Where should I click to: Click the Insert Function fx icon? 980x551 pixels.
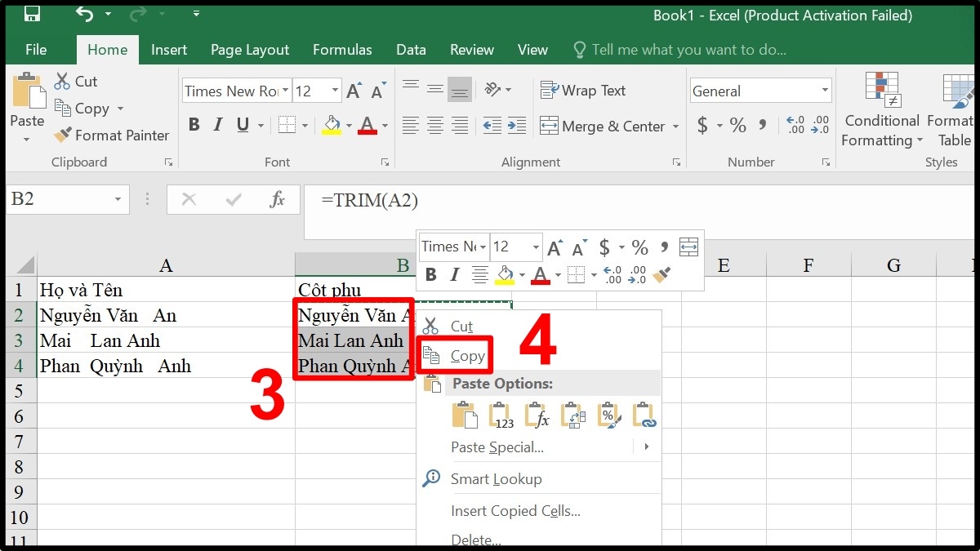[x=277, y=199]
